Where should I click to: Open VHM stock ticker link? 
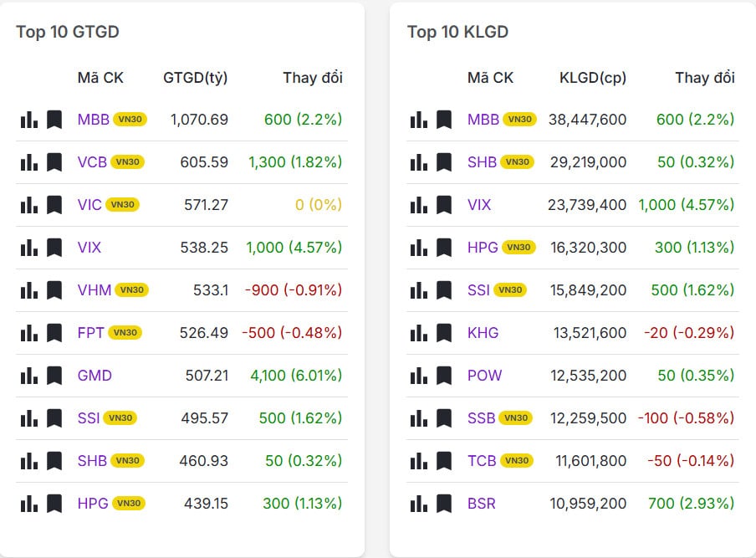point(94,290)
